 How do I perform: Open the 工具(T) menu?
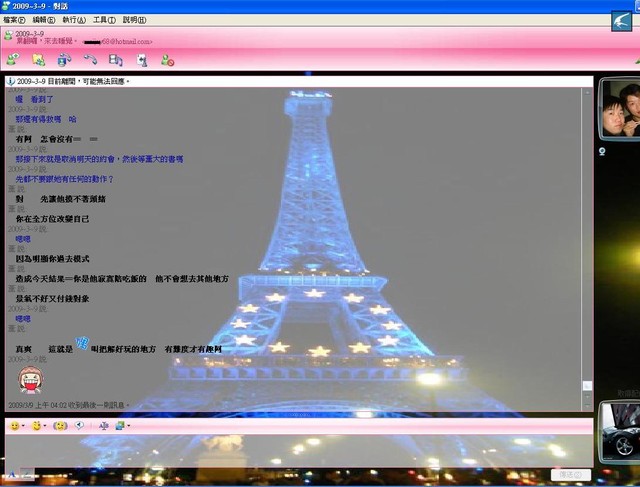click(x=104, y=20)
